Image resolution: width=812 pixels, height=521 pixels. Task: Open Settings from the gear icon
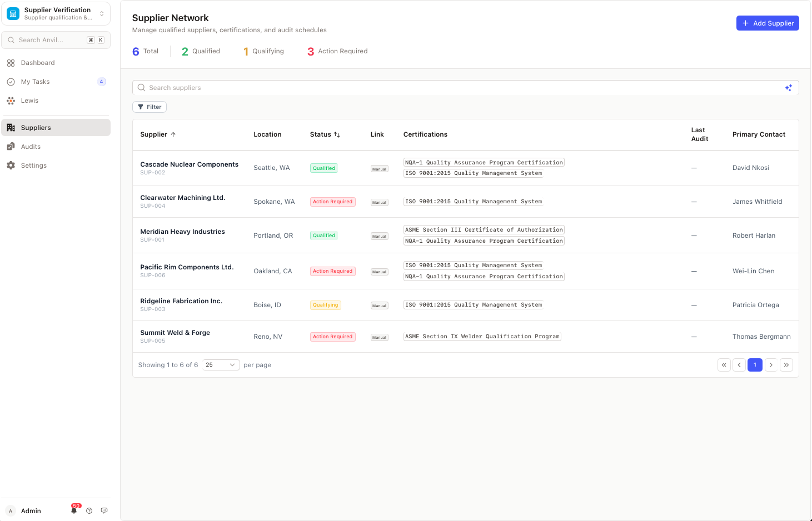pyautogui.click(x=11, y=166)
